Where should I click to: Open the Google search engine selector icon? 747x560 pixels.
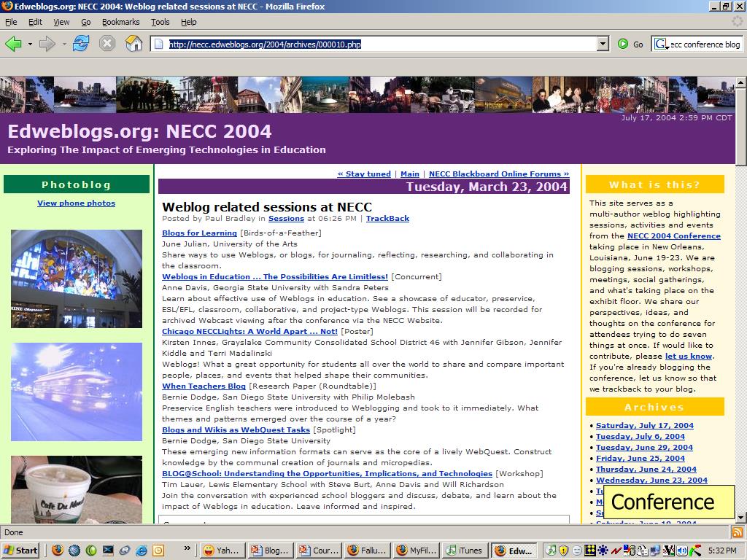(x=661, y=44)
